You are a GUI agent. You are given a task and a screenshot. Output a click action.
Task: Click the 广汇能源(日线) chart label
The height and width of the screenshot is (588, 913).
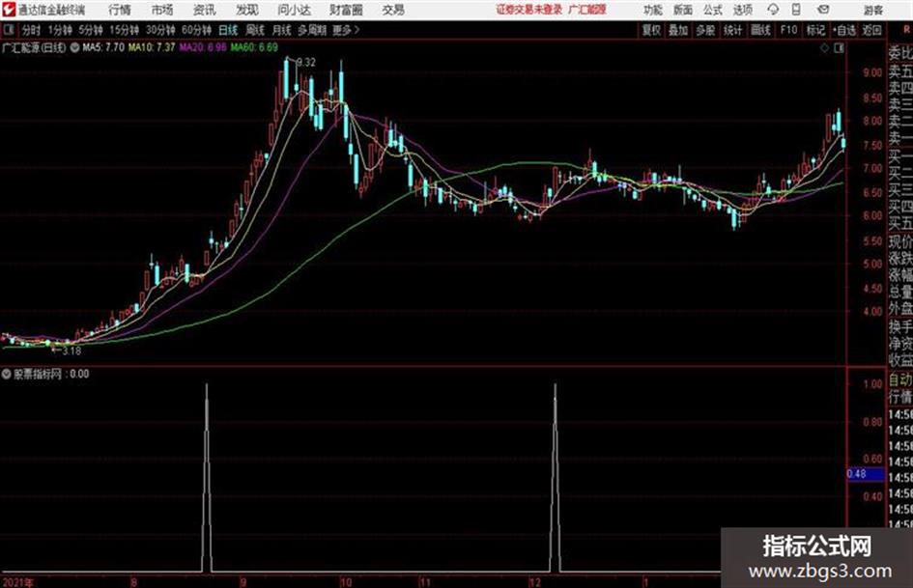(x=34, y=47)
